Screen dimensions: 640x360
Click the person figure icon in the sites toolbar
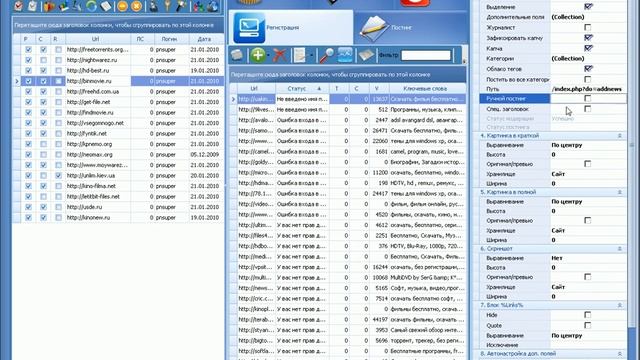153,6
